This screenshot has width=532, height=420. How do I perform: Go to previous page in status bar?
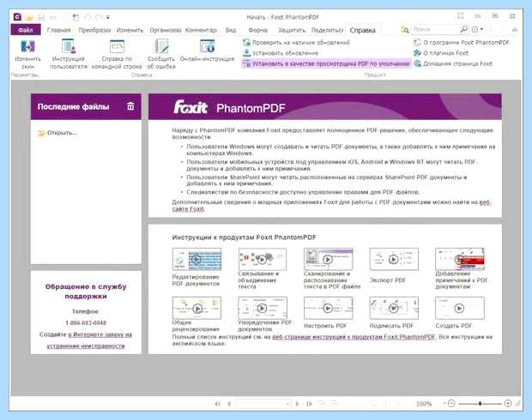[x=229, y=404]
